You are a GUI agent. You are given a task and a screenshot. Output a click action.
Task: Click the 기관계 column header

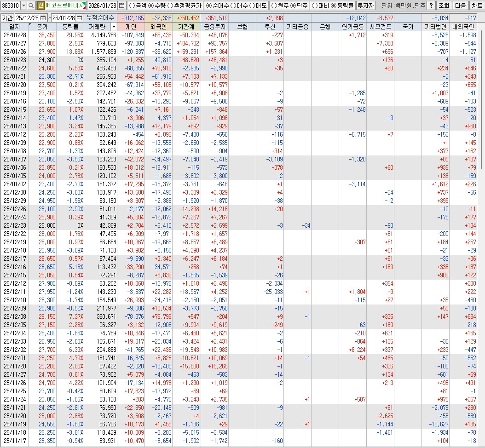[186, 27]
